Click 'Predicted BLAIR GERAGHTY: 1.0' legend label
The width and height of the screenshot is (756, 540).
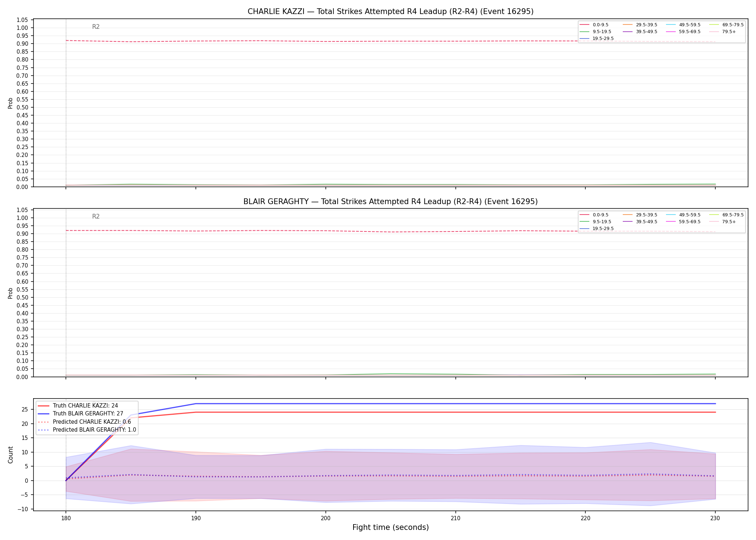pyautogui.click(x=94, y=430)
